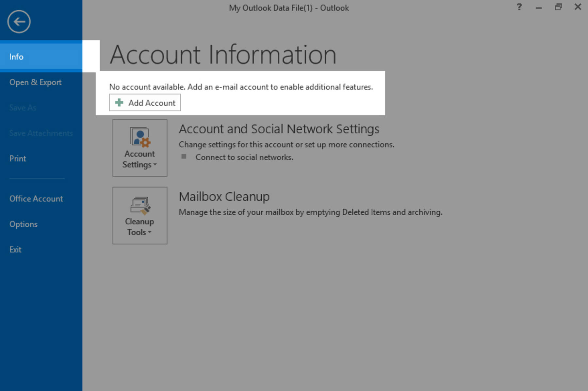Click the Account Settings person-gear icon
The image size is (588, 391).
[140, 137]
